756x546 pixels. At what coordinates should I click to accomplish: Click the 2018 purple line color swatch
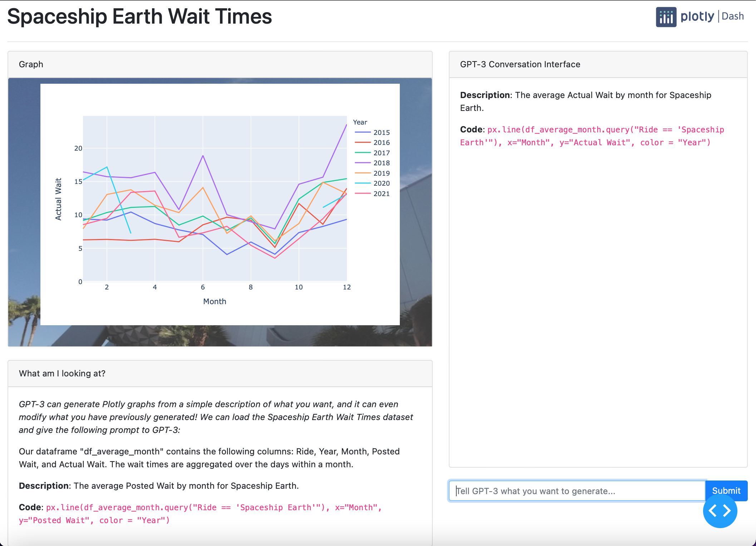click(362, 163)
